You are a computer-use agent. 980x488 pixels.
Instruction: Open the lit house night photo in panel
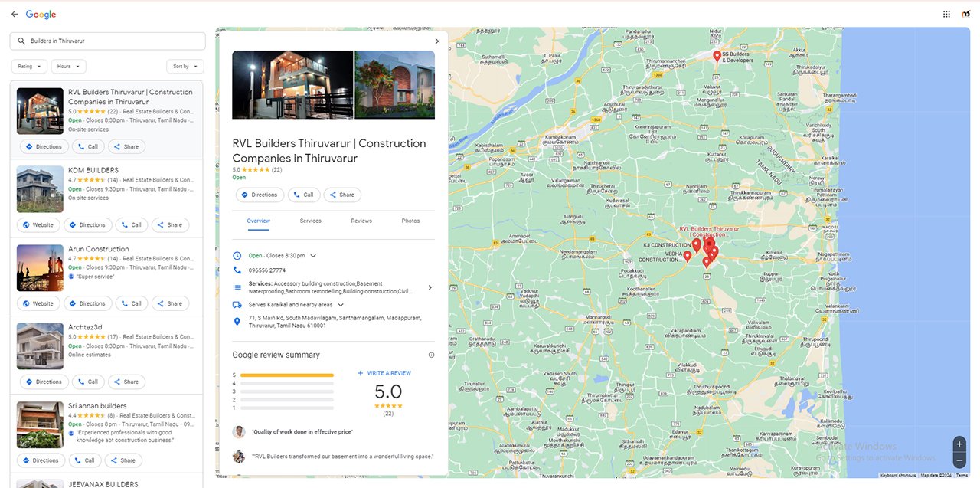(292, 84)
